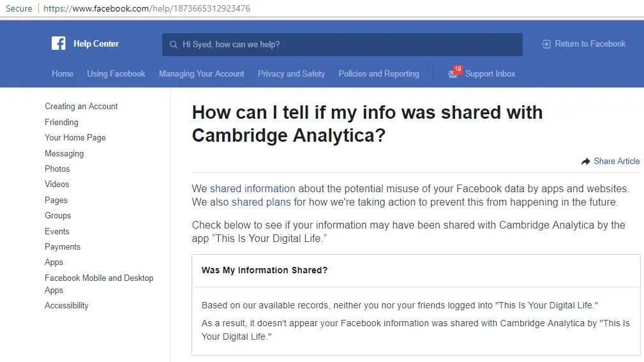The width and height of the screenshot is (644, 362).
Task: Select Payments in the sidebar
Action: click(63, 246)
